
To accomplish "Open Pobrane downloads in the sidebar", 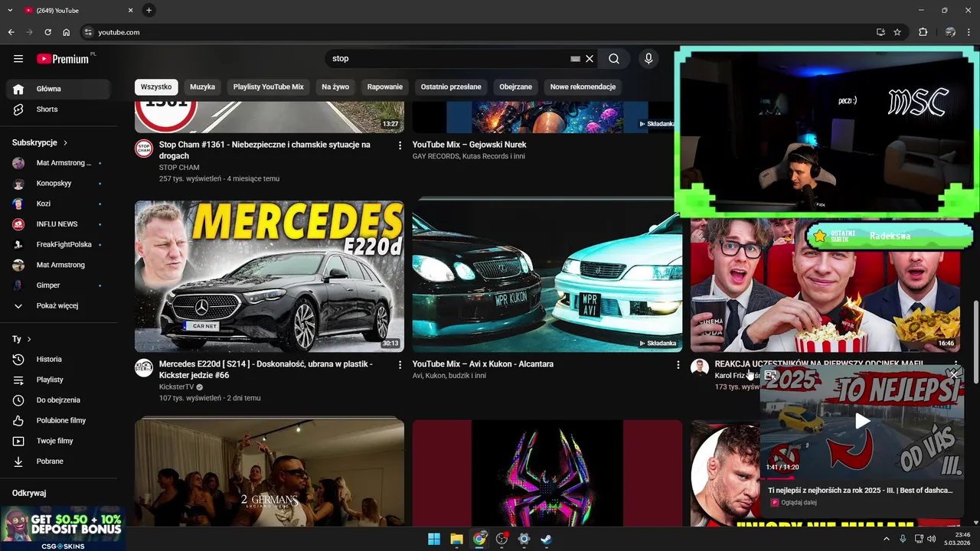I will (x=50, y=461).
